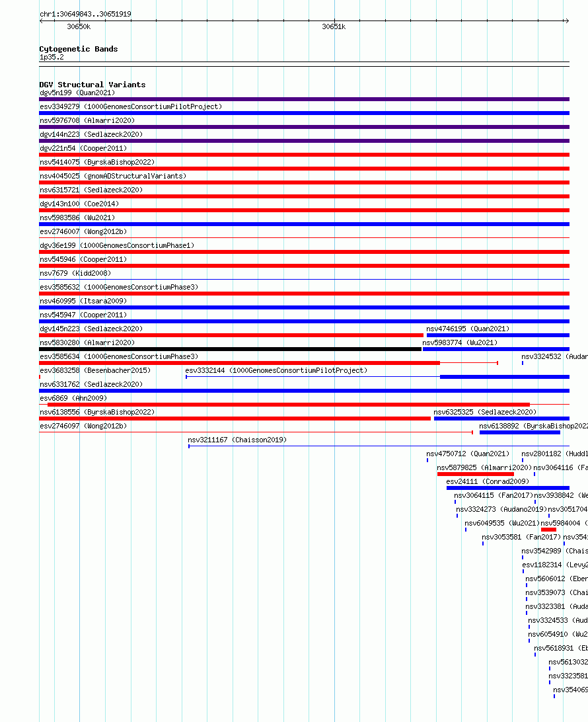
Task: Click esv6869 (Ahn2009) label
Action: coord(73,397)
